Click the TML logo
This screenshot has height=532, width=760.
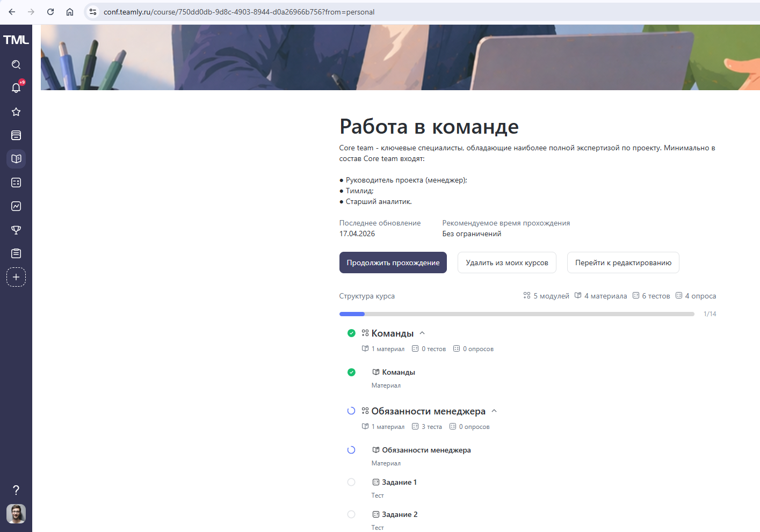[x=16, y=39]
